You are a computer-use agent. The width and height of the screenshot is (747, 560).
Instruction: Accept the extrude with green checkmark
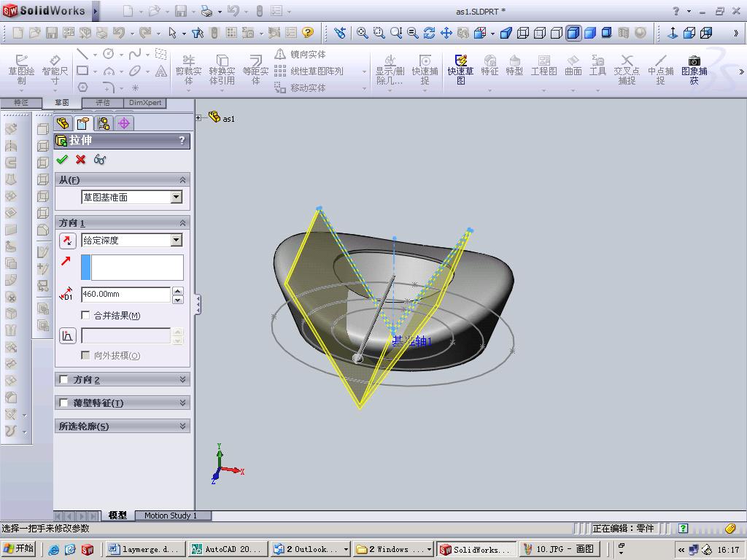click(62, 160)
